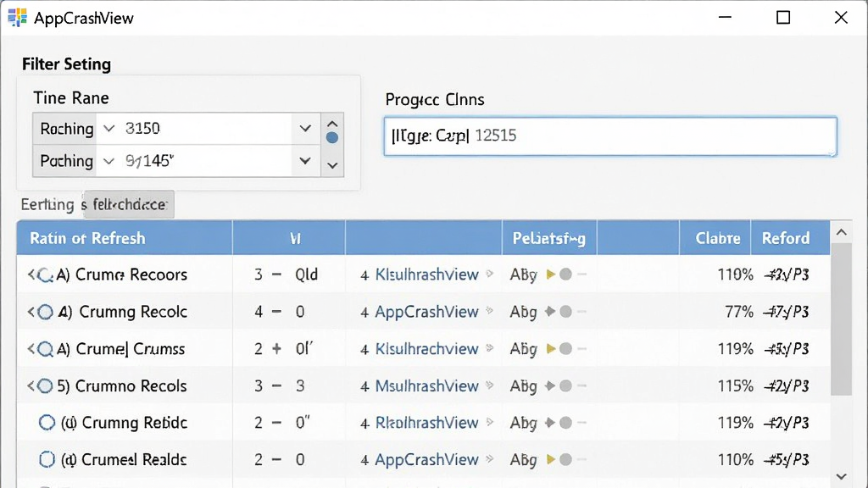The height and width of the screenshot is (488, 868).
Task: Expand the 9/145 value dropdown arrow
Action: click(x=305, y=161)
